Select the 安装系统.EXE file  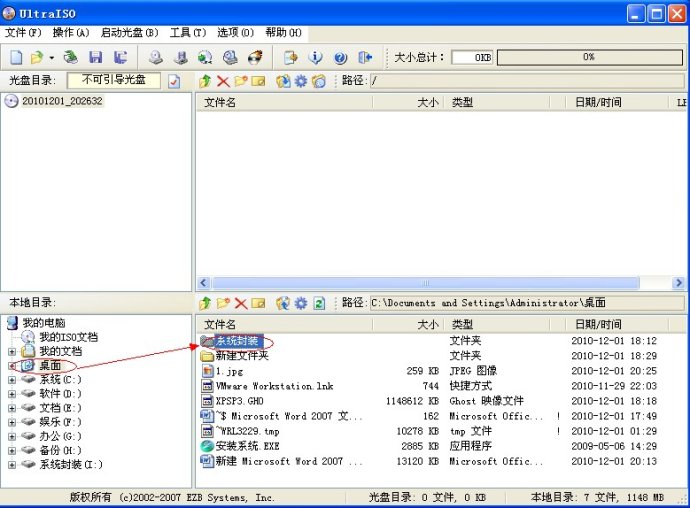click(247, 446)
